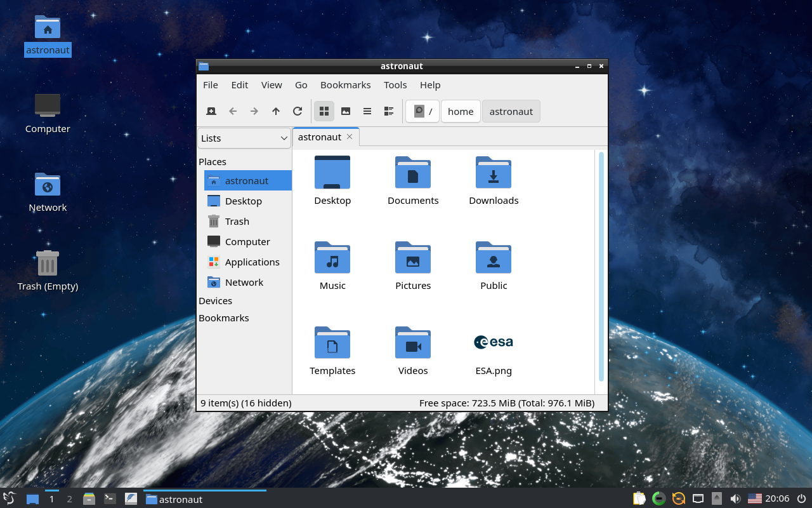The width and height of the screenshot is (812, 508).
Task: Switch to icon view mode
Action: tap(324, 111)
